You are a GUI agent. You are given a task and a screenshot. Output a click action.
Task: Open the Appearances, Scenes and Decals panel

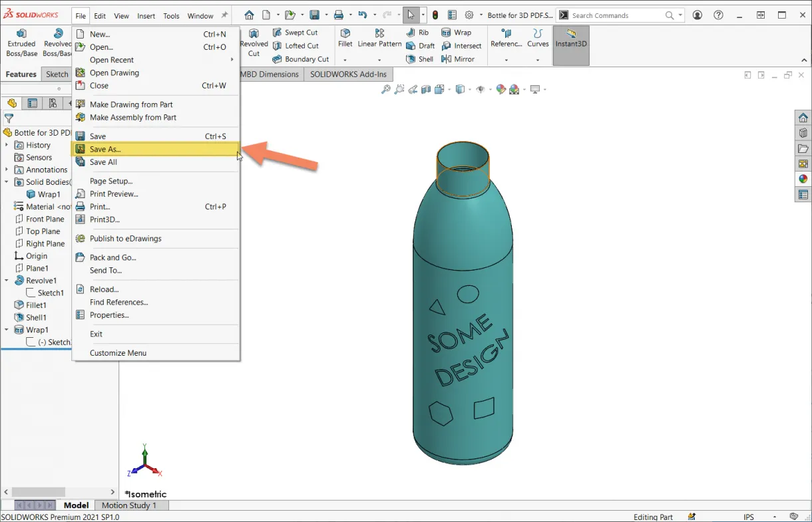coord(803,178)
